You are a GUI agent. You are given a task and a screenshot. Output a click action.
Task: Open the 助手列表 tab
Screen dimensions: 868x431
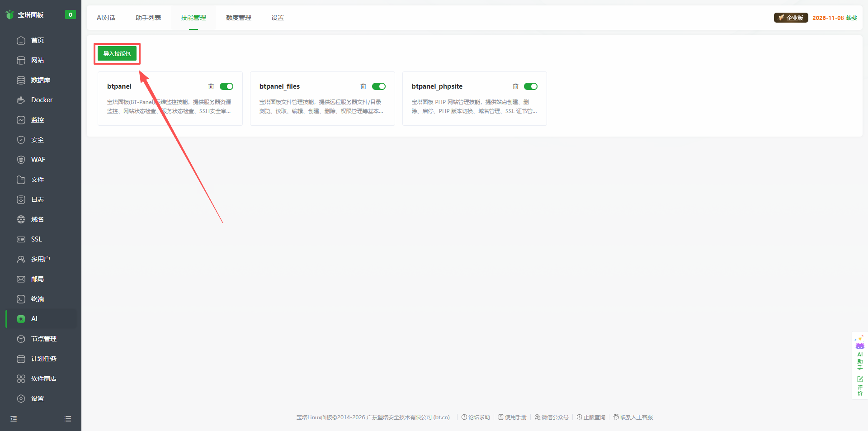[x=148, y=18]
